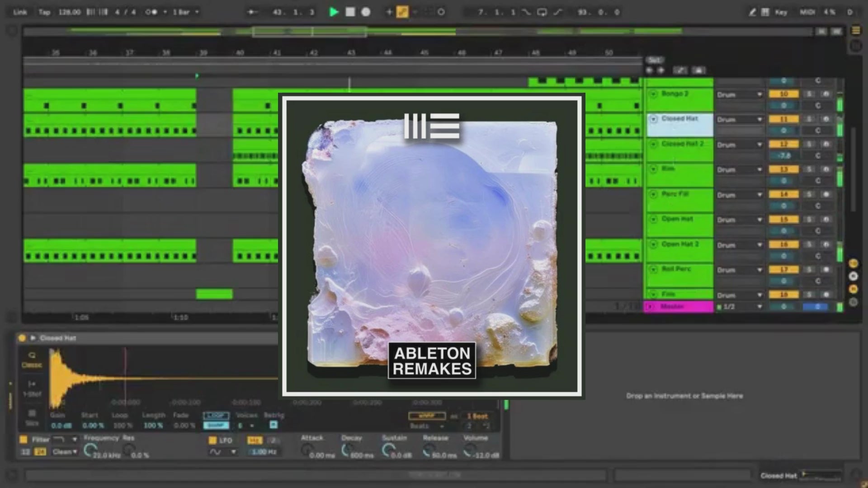Screen dimensions: 868x488
Task: Toggle the Session Record circle button
Action: point(441,12)
